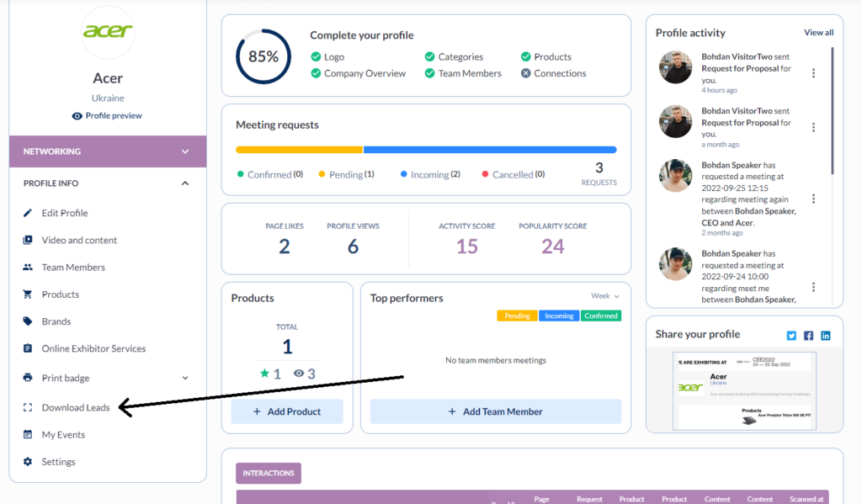Click the blue incoming bar segment
Image resolution: width=862 pixels, height=504 pixels.
490,150
